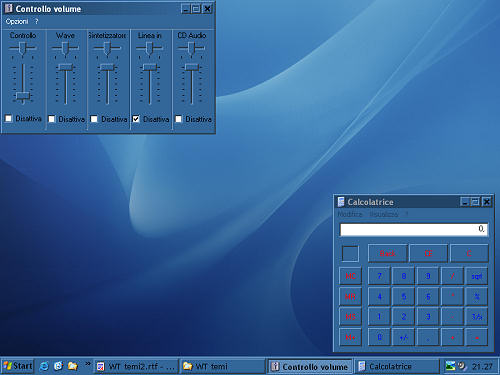The height and width of the screenshot is (375, 500).
Task: Click the Start button
Action: coord(17,366)
